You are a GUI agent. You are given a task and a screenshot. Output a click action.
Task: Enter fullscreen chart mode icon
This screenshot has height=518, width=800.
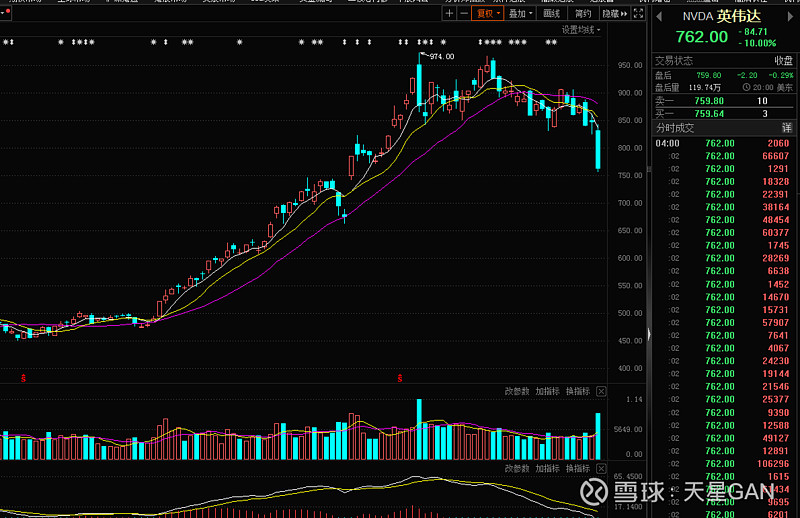click(x=638, y=14)
